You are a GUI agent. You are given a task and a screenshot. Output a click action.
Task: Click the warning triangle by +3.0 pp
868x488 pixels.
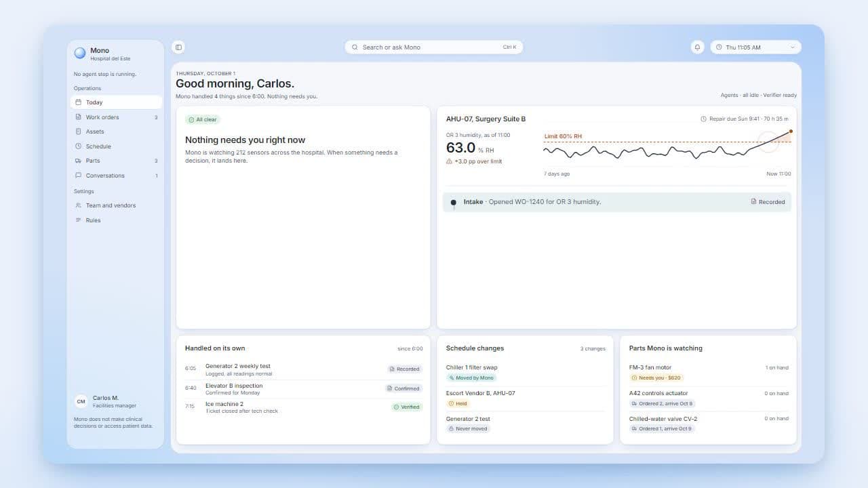coord(449,161)
